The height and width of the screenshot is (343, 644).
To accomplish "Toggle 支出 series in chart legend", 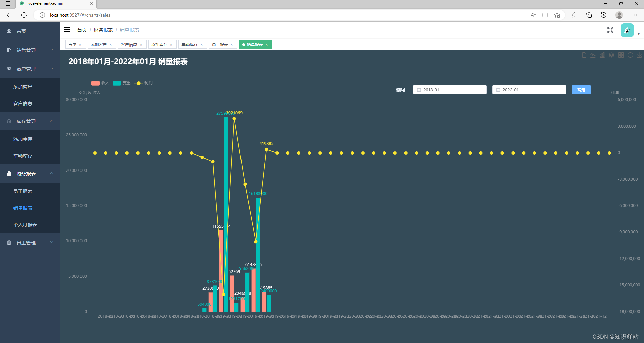I will pyautogui.click(x=122, y=83).
